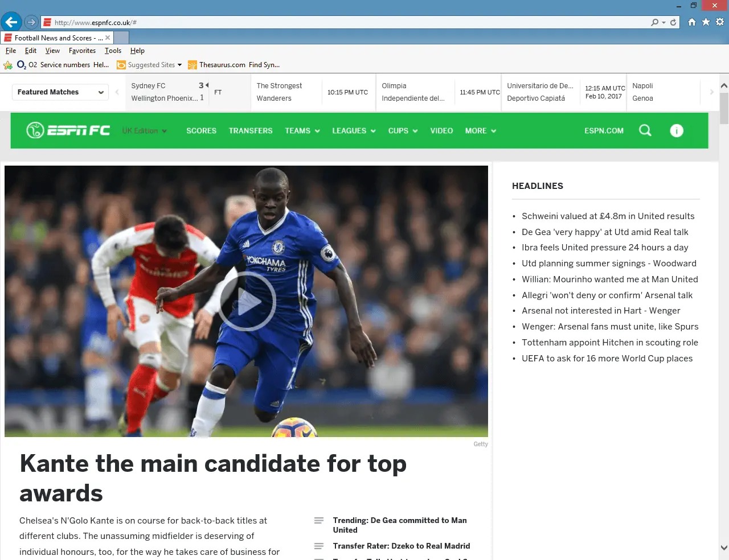Click the page vertical scrollbar thumb
Viewport: 729px width, 560px height.
point(724,108)
